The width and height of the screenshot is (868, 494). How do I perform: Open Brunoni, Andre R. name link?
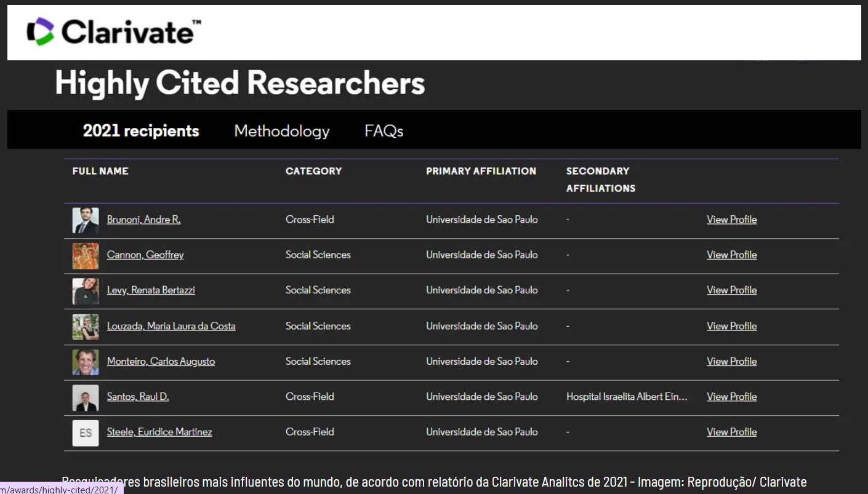point(144,220)
